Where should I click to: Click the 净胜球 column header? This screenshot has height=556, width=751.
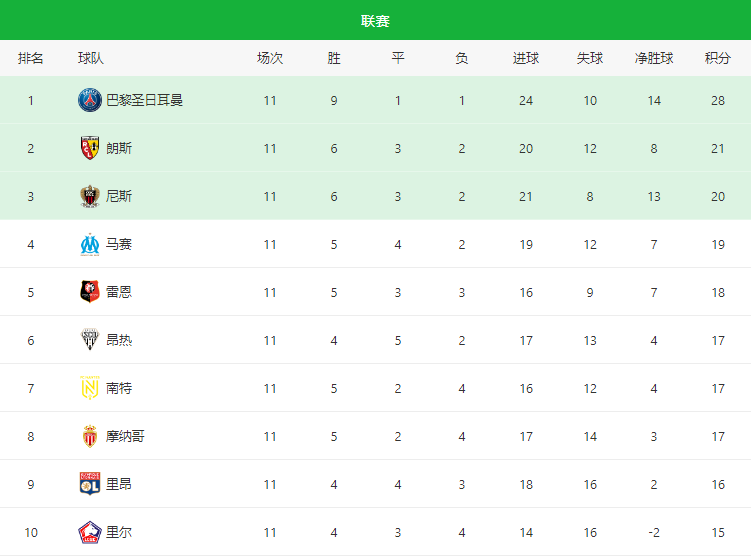click(654, 58)
